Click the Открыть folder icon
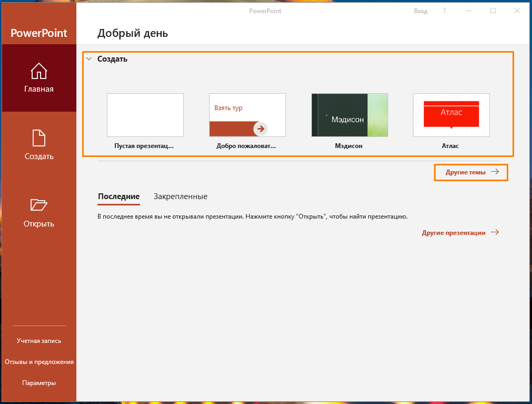The width and height of the screenshot is (532, 404). (38, 205)
